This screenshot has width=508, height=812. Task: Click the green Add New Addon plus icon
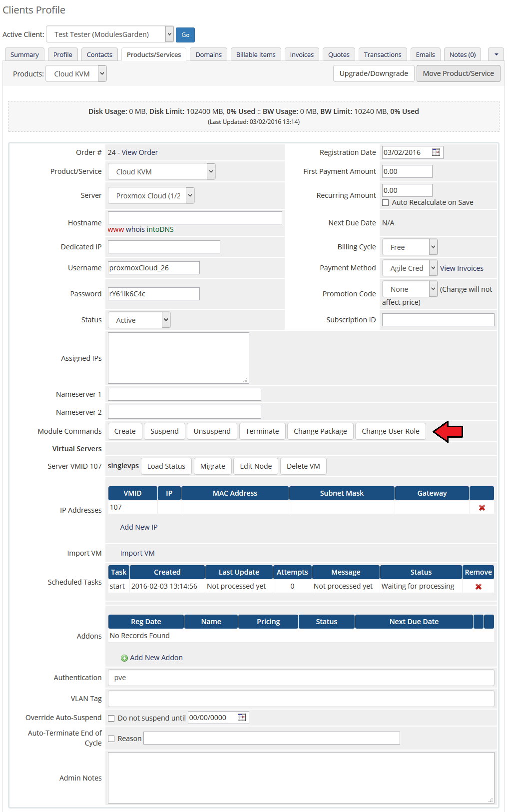point(124,658)
